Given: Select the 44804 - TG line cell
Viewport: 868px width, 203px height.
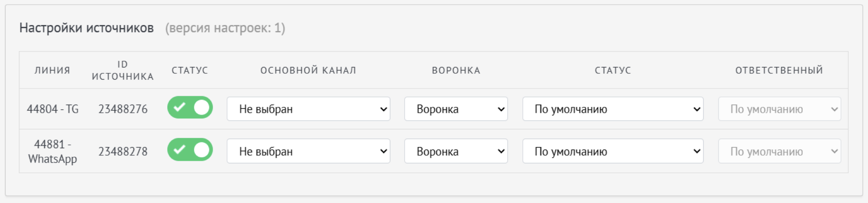Looking at the screenshot, I should [x=53, y=109].
